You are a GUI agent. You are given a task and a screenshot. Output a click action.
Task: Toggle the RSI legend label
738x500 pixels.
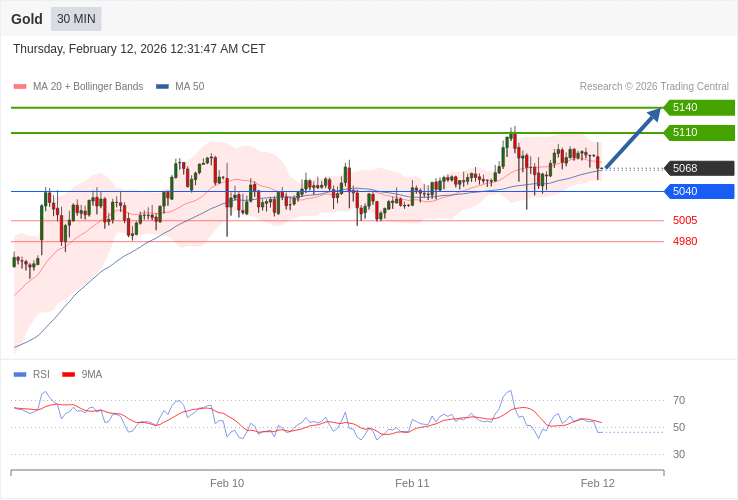41,375
